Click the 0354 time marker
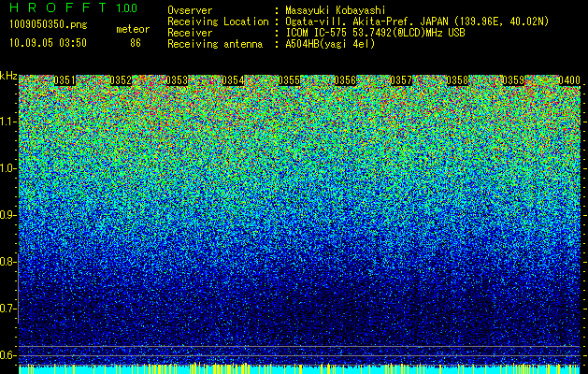The image size is (588, 374). click(234, 80)
